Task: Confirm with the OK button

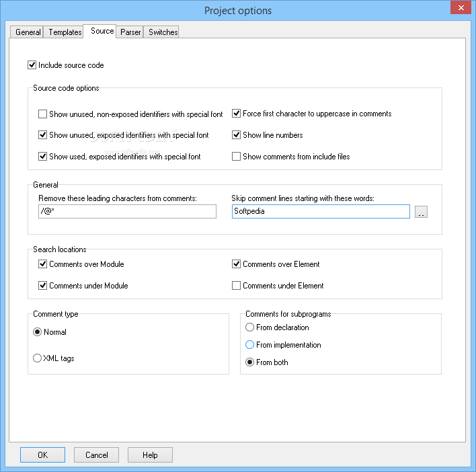Action: click(42, 455)
